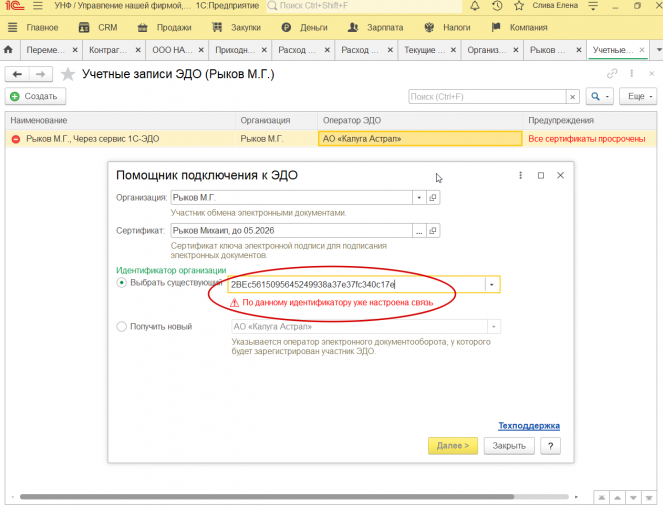Screen dimensions: 663x512
Task: Move one record down in list
Action: pos(633,498)
